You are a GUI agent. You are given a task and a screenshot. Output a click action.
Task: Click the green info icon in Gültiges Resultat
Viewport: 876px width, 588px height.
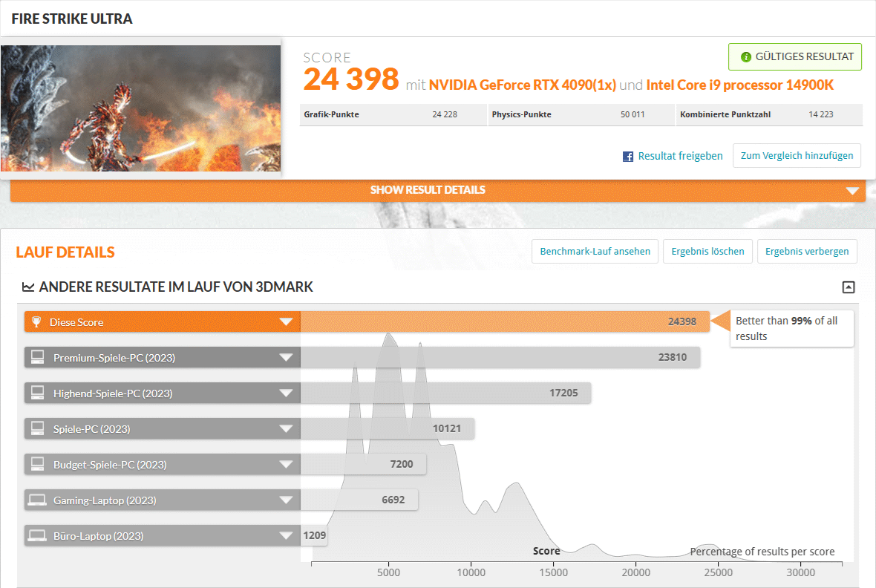point(746,57)
